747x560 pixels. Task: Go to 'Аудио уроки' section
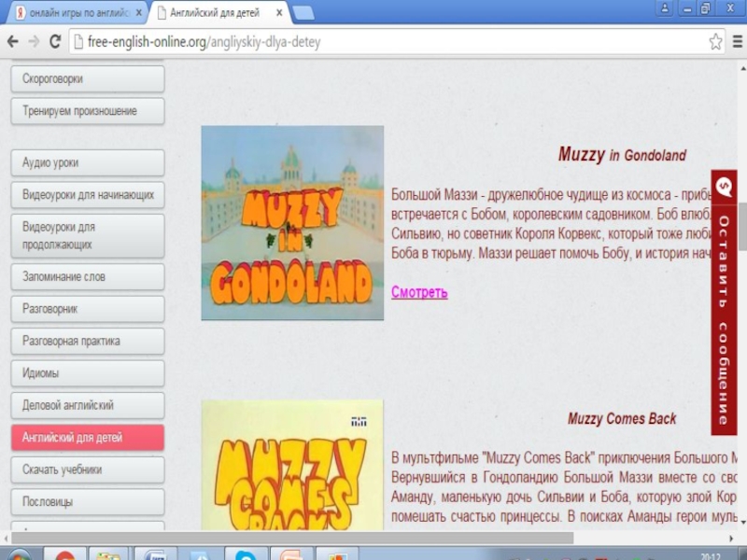click(x=88, y=162)
